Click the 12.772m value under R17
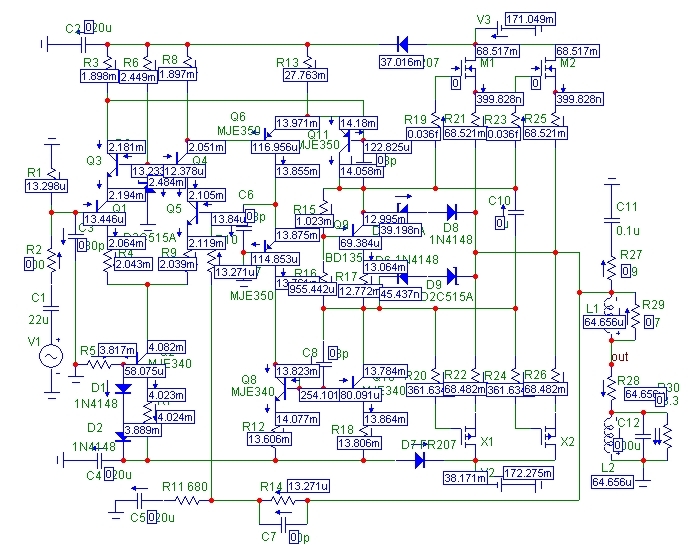700x550 pixels. pyautogui.click(x=359, y=291)
